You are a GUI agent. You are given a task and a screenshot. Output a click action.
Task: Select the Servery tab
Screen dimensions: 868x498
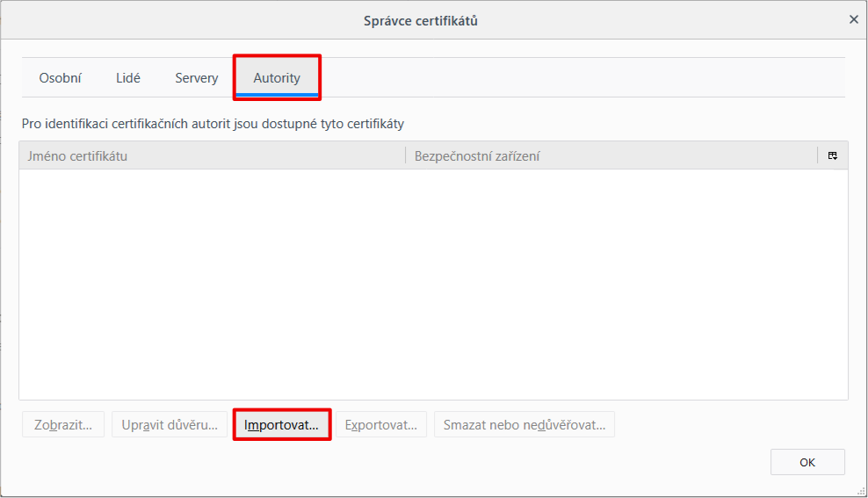click(196, 78)
